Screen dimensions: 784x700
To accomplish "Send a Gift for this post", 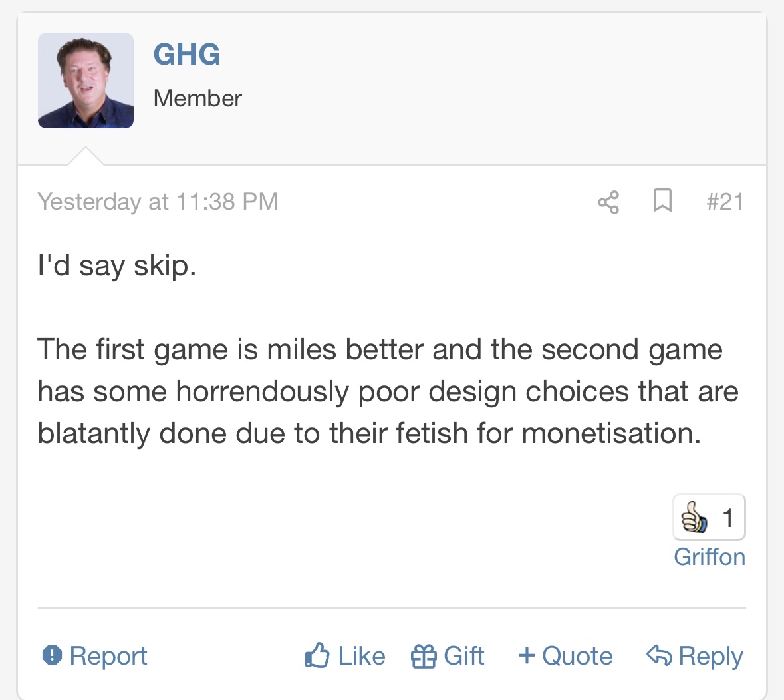I will 448,655.
